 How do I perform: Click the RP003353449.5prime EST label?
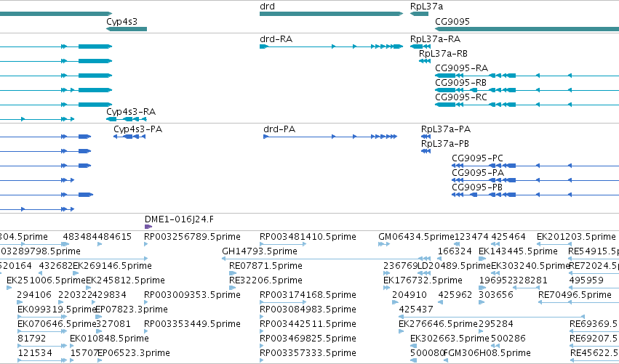pos(192,325)
